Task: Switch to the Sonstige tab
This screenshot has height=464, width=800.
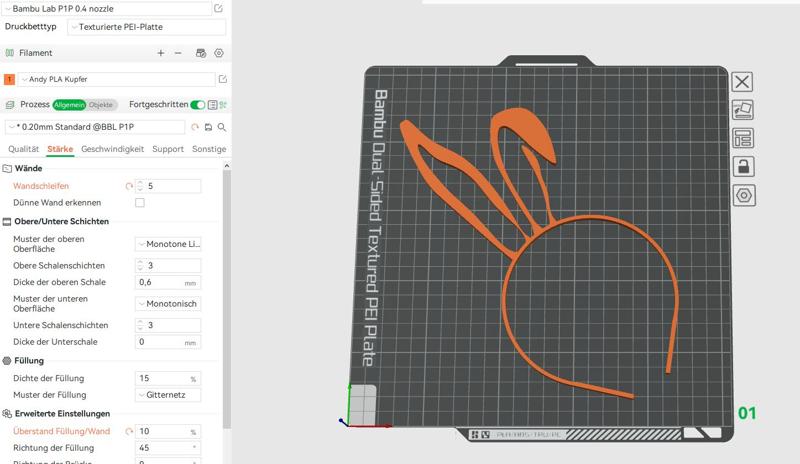Action: click(x=209, y=149)
